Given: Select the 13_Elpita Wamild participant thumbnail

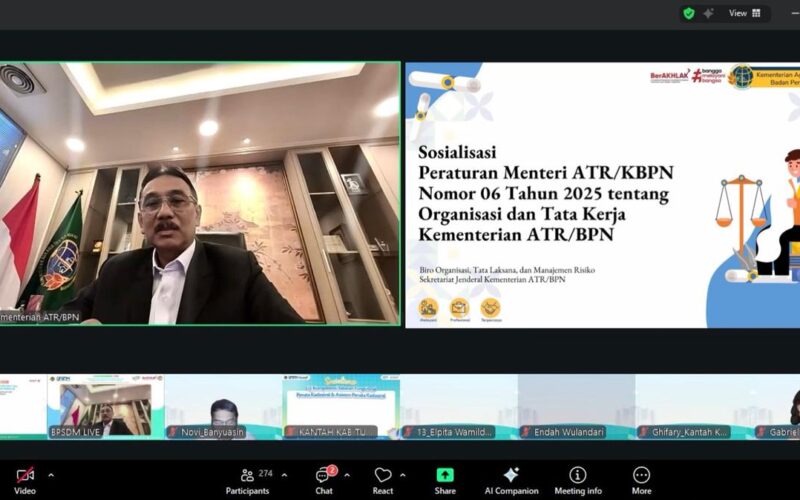Looking at the screenshot, I should click(x=459, y=406).
